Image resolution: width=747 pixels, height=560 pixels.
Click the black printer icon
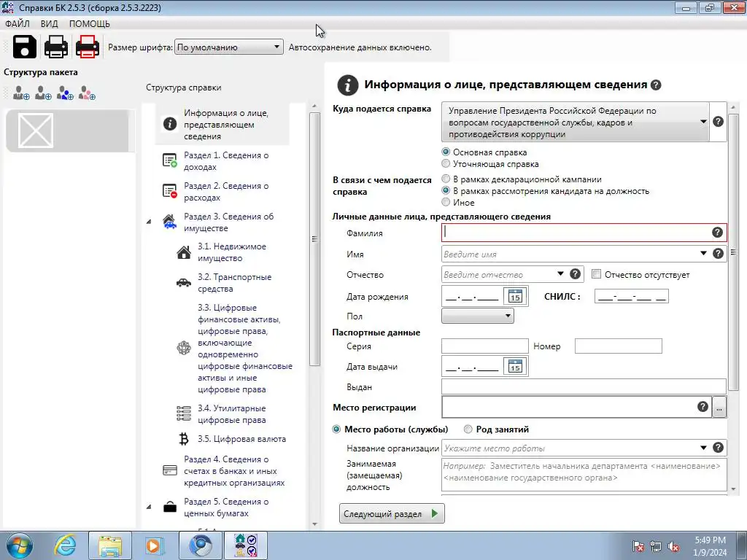coord(55,47)
